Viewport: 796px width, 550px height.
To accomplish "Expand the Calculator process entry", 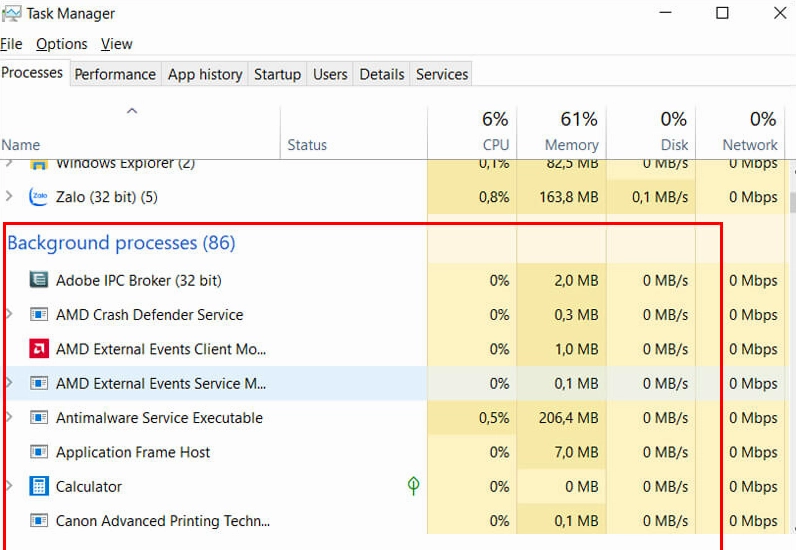I will [10, 487].
